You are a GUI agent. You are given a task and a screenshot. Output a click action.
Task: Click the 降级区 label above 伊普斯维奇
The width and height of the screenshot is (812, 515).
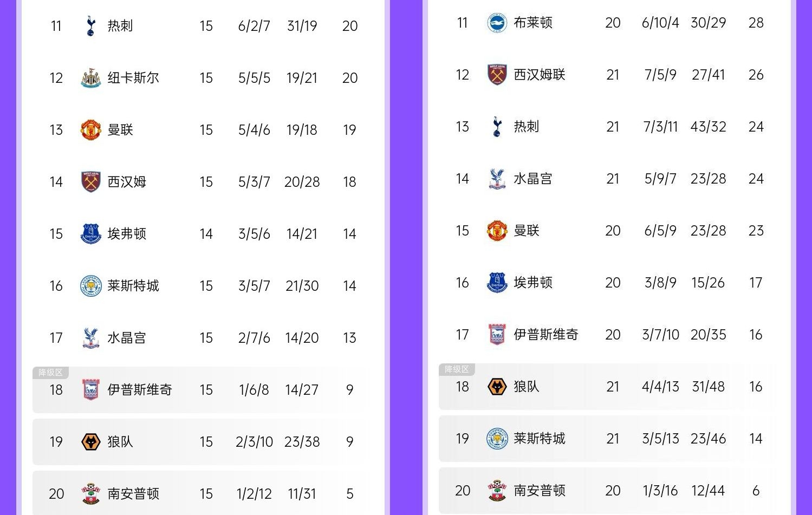(50, 373)
